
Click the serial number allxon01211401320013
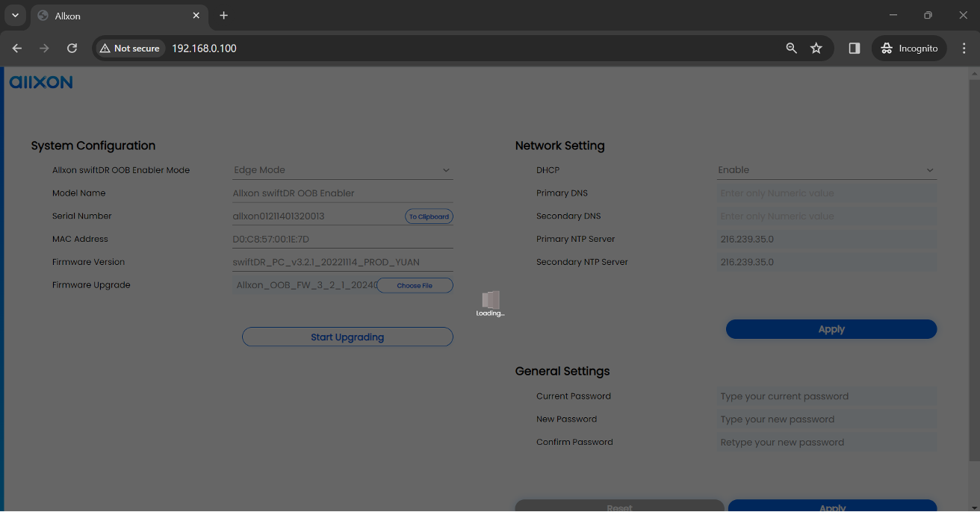pos(279,216)
